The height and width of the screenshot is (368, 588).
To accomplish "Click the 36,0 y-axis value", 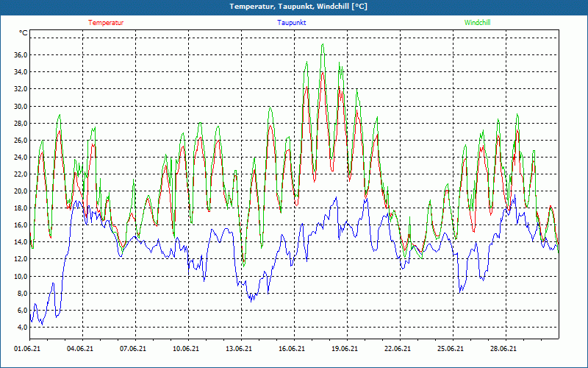I will [21, 54].
